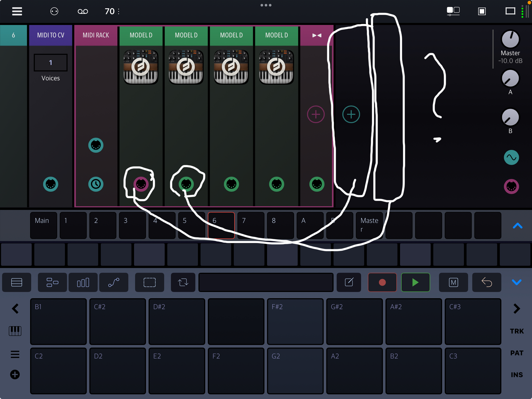
Task: Open the hamburger main menu
Action: (x=17, y=11)
